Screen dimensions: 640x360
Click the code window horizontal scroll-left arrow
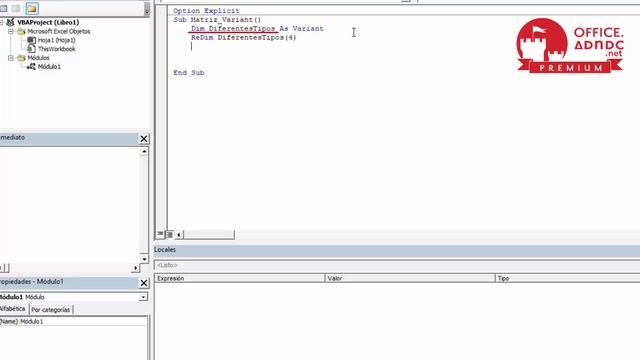point(178,235)
